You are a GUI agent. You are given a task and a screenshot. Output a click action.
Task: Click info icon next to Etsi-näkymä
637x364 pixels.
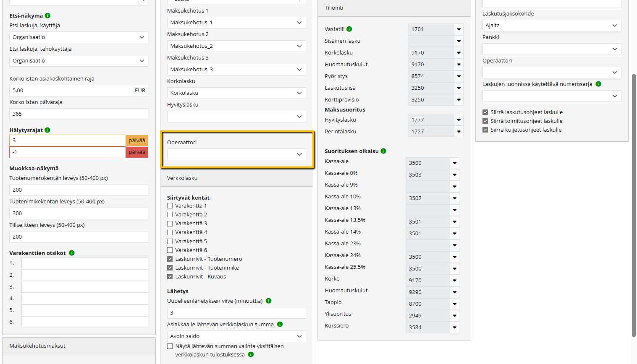(47, 16)
